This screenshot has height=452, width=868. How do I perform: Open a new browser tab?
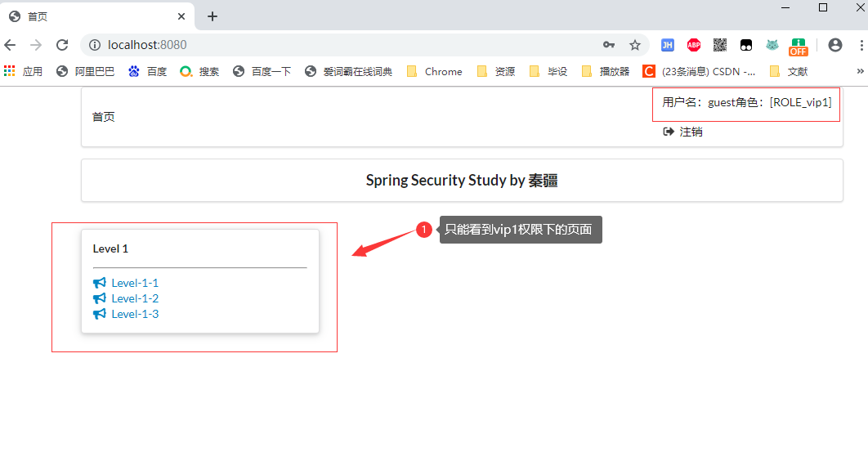[x=212, y=16]
